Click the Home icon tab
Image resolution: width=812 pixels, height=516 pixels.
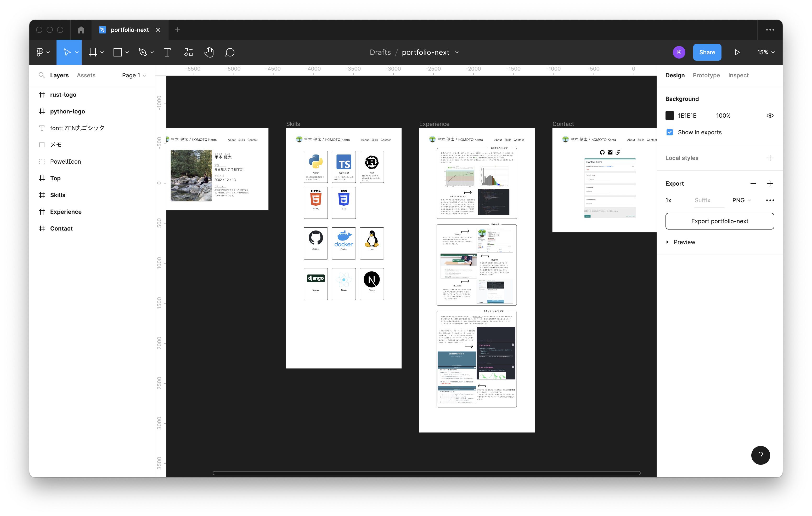pyautogui.click(x=81, y=30)
